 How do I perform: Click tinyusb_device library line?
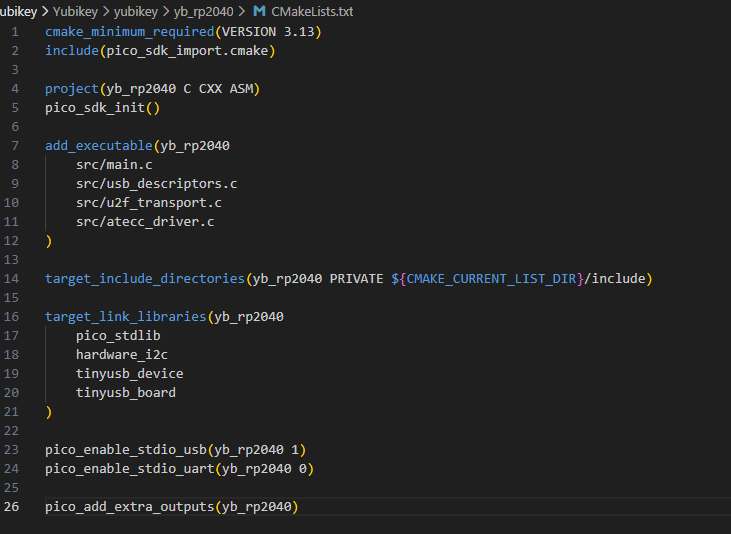(x=129, y=374)
